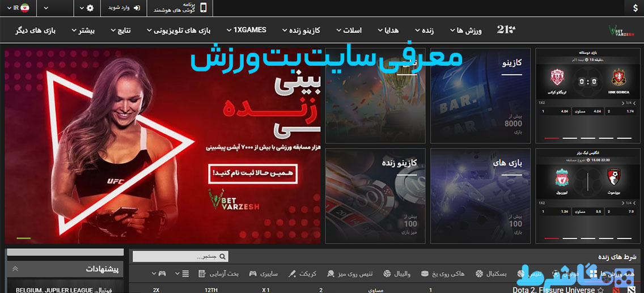Click first red indicator in Premier League carousel
Screen dimensions: 644x293
pyautogui.click(x=551, y=238)
